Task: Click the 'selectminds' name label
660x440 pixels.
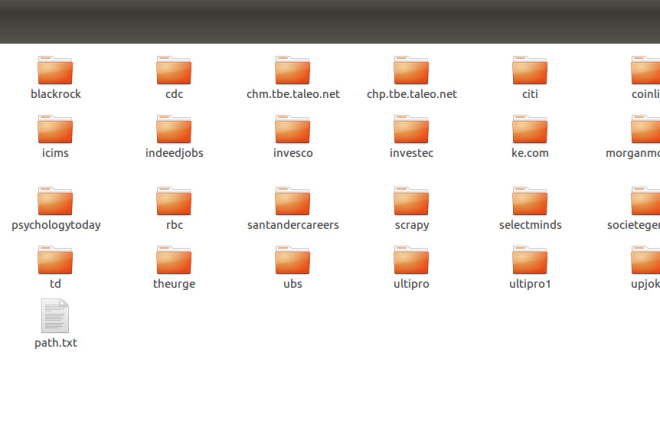Action: [x=530, y=225]
